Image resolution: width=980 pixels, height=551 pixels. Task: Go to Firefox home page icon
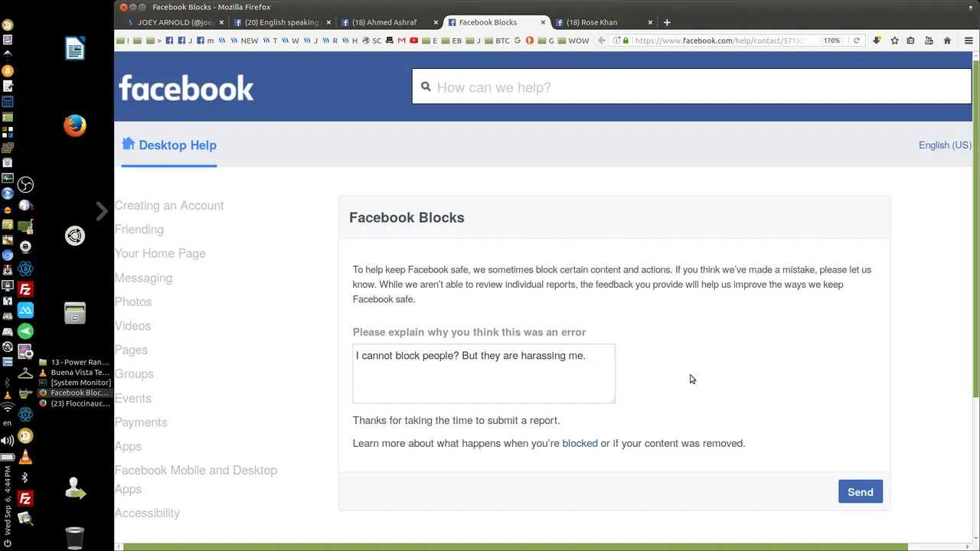tap(947, 41)
